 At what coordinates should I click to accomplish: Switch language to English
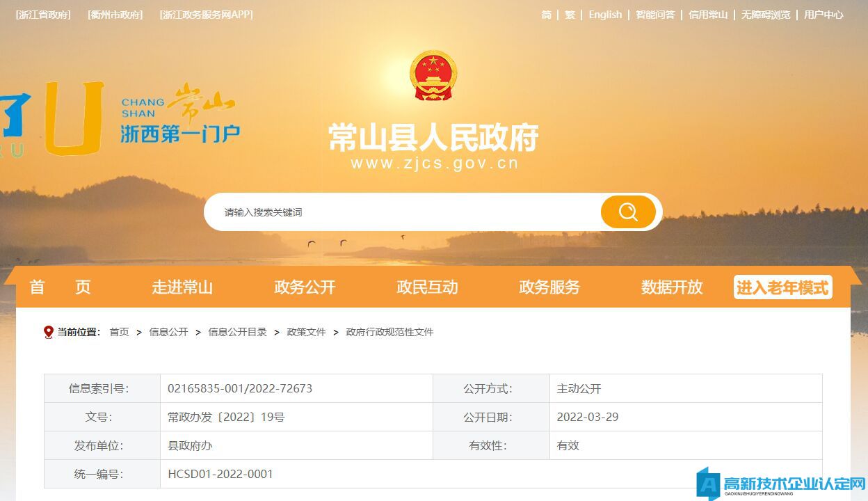pyautogui.click(x=605, y=15)
